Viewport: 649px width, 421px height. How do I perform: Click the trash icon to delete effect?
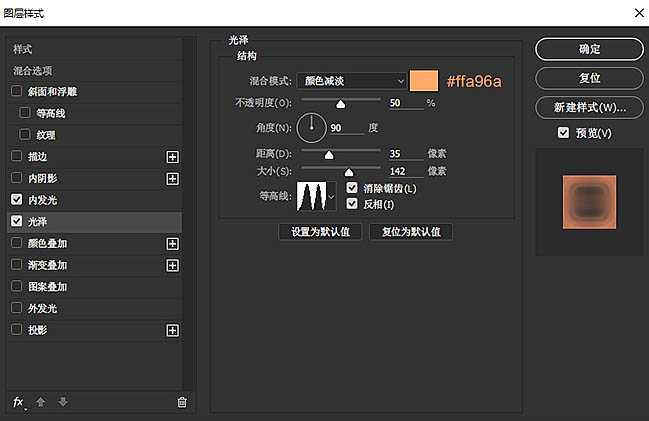[182, 402]
